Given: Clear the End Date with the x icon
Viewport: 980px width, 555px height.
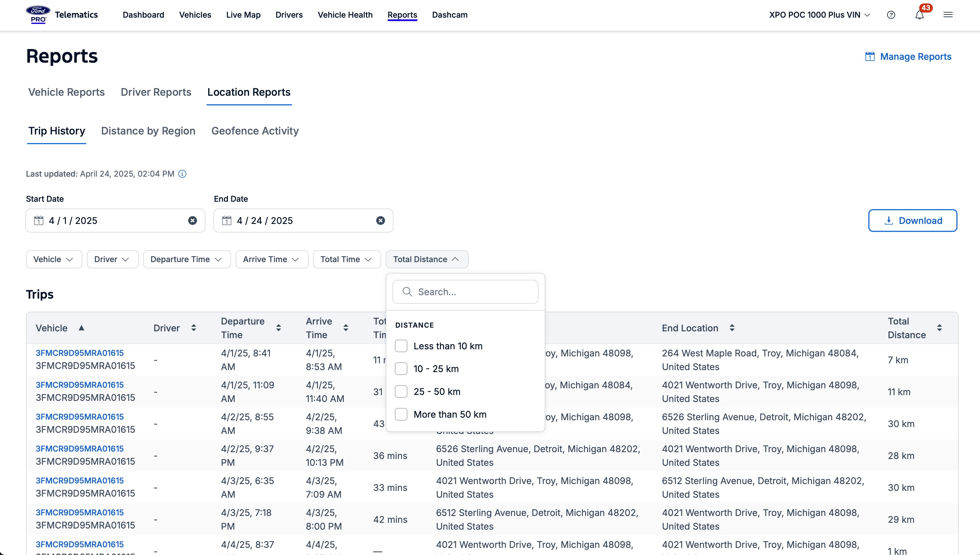Looking at the screenshot, I should 380,220.
